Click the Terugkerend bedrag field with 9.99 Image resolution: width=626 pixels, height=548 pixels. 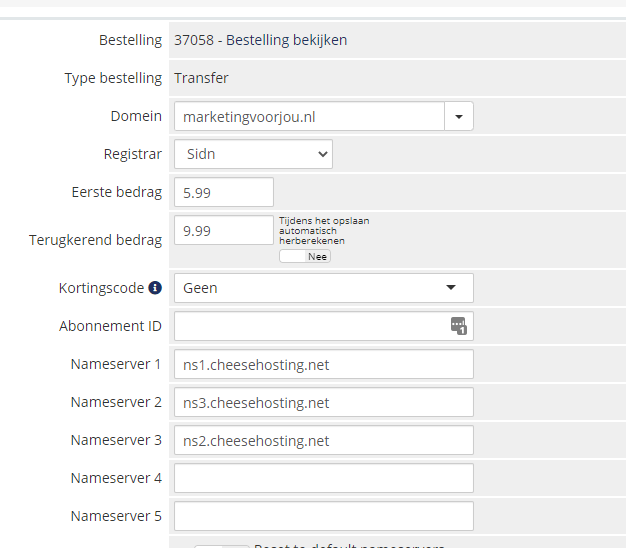click(223, 230)
